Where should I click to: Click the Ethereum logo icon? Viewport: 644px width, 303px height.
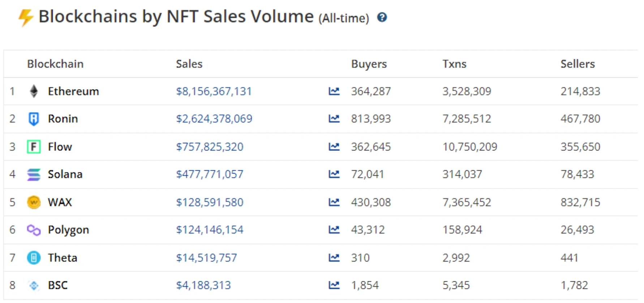[34, 91]
